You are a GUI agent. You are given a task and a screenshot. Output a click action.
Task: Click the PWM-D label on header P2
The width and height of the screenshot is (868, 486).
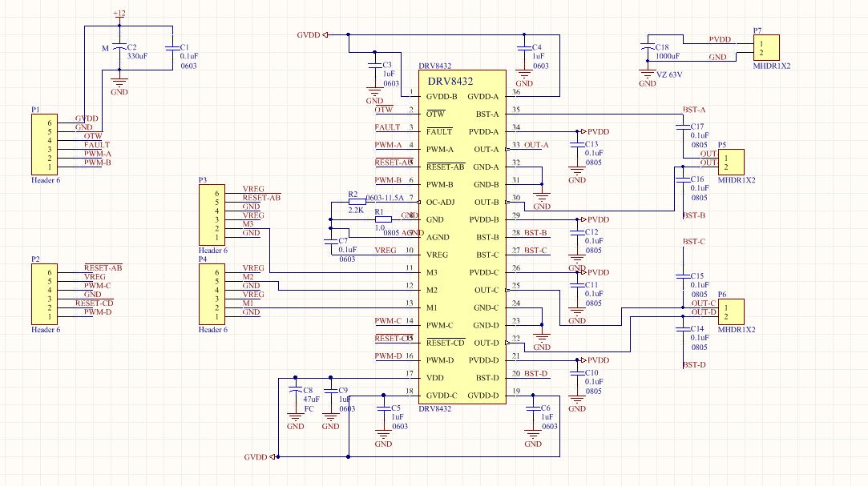click(98, 311)
